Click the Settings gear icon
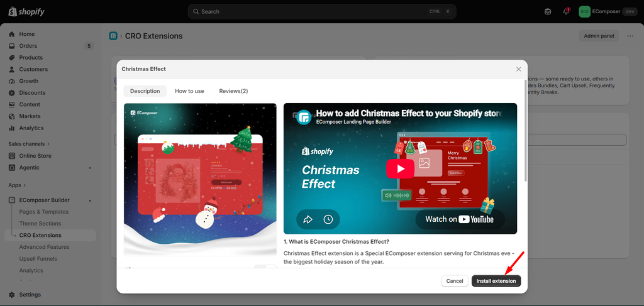The image size is (644, 306). point(12,295)
